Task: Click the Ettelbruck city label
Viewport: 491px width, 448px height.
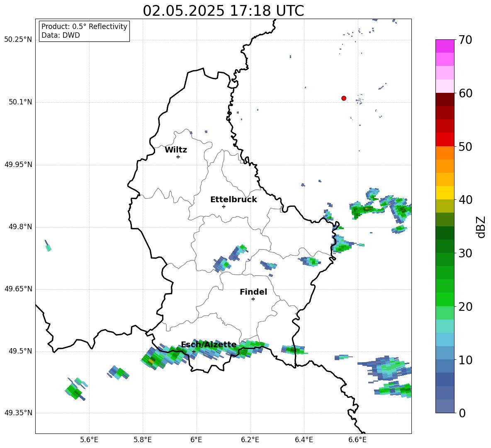Action: tap(233, 200)
